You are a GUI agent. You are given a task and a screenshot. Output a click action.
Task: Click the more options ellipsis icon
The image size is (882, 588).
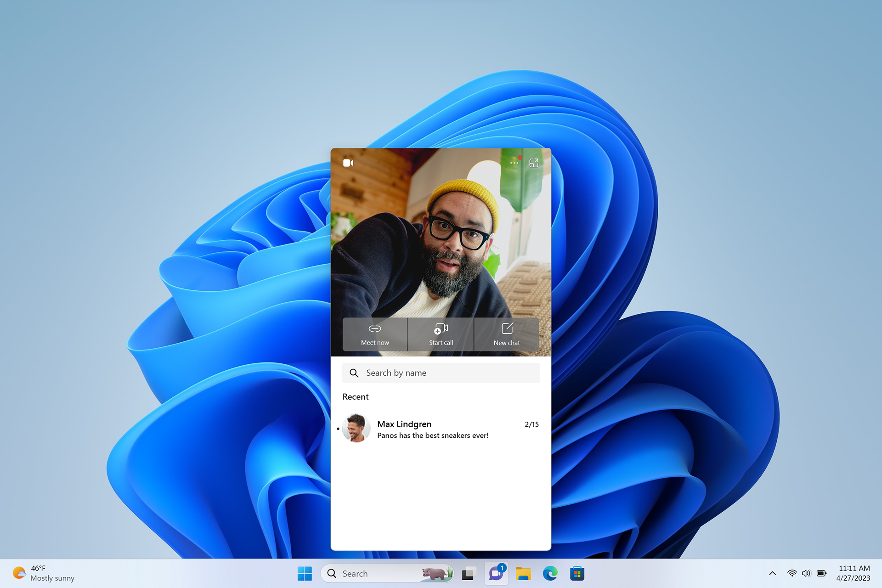click(x=514, y=162)
